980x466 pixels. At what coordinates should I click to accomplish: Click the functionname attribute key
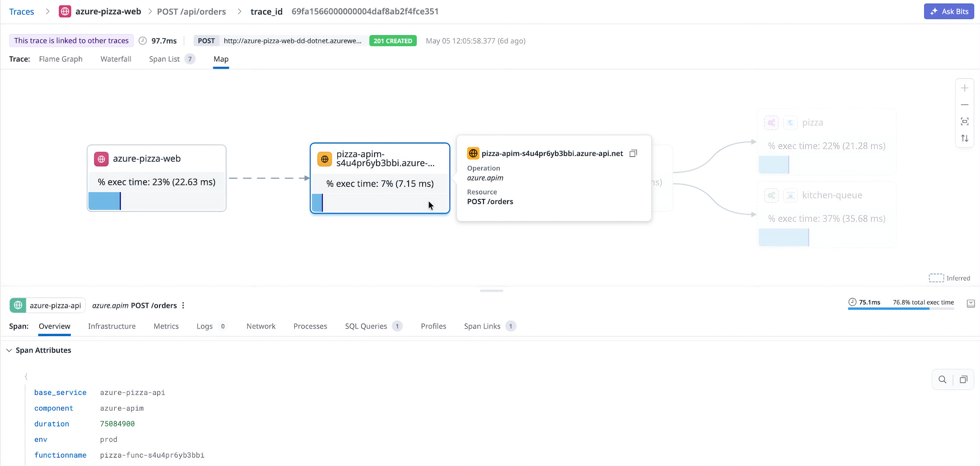60,455
